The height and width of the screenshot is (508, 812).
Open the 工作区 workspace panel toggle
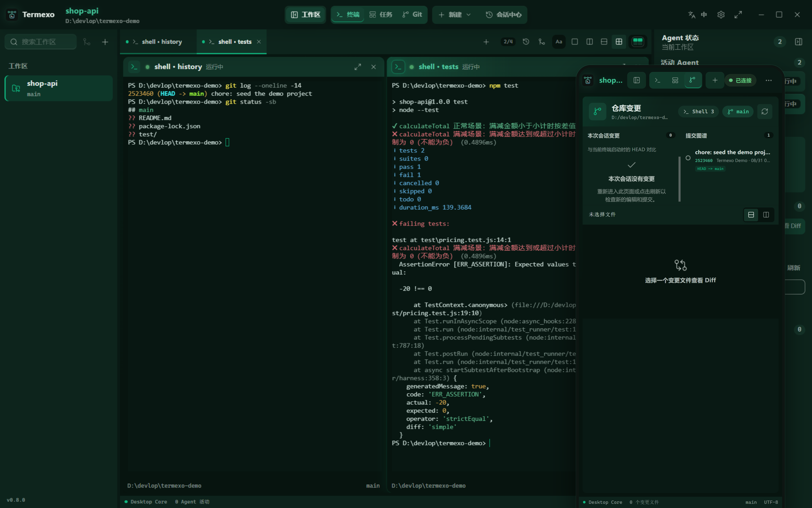coord(305,14)
